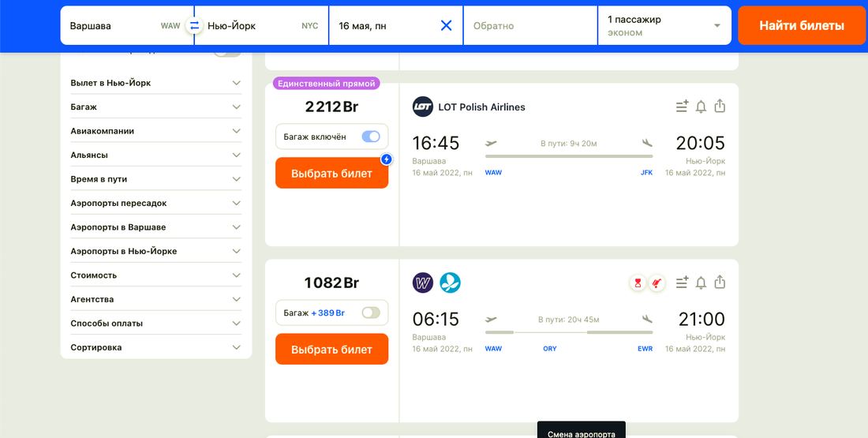Toggle the switch above the filters list
868x438 pixels.
pos(227,52)
